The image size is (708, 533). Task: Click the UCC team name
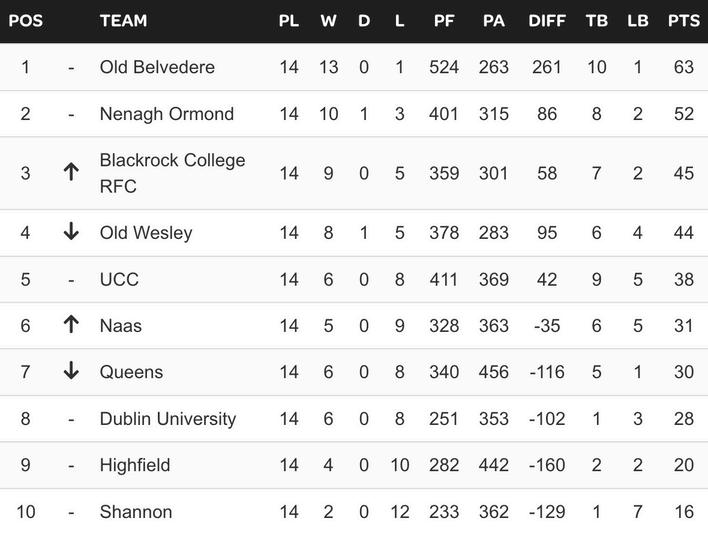pyautogui.click(x=119, y=280)
